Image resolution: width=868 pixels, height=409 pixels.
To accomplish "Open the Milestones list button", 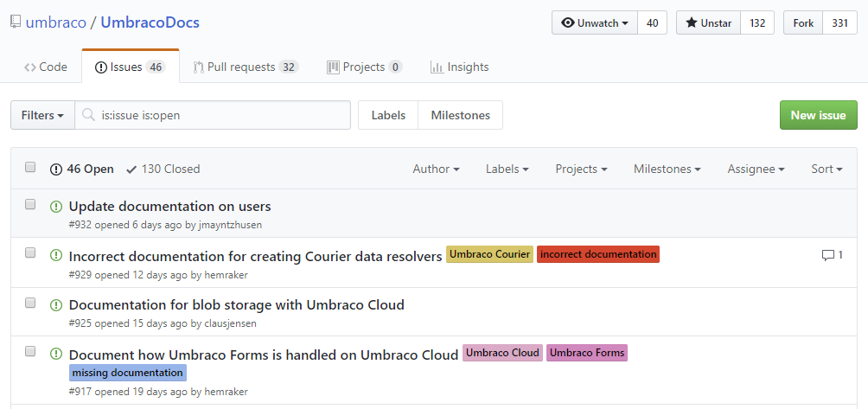I will pyautogui.click(x=461, y=115).
